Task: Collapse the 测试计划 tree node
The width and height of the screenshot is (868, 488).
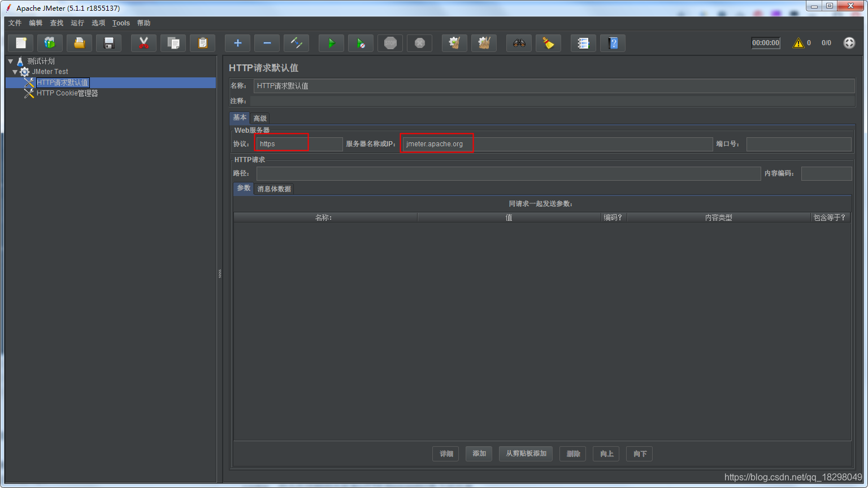Action: tap(10, 61)
